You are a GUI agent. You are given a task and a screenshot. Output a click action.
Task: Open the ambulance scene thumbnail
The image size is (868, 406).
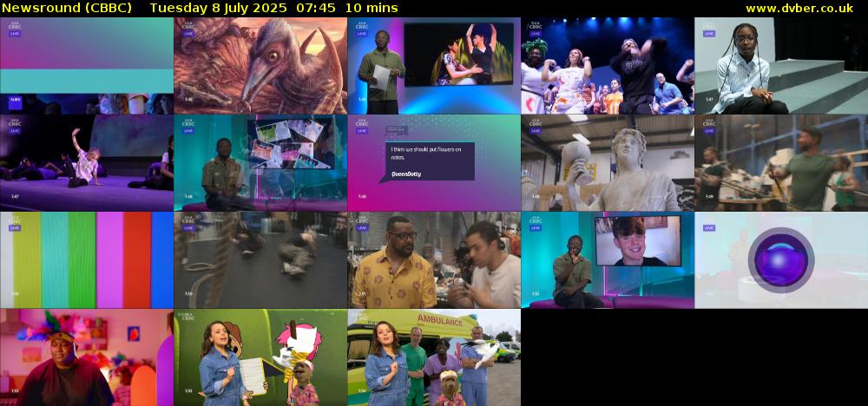(434, 357)
